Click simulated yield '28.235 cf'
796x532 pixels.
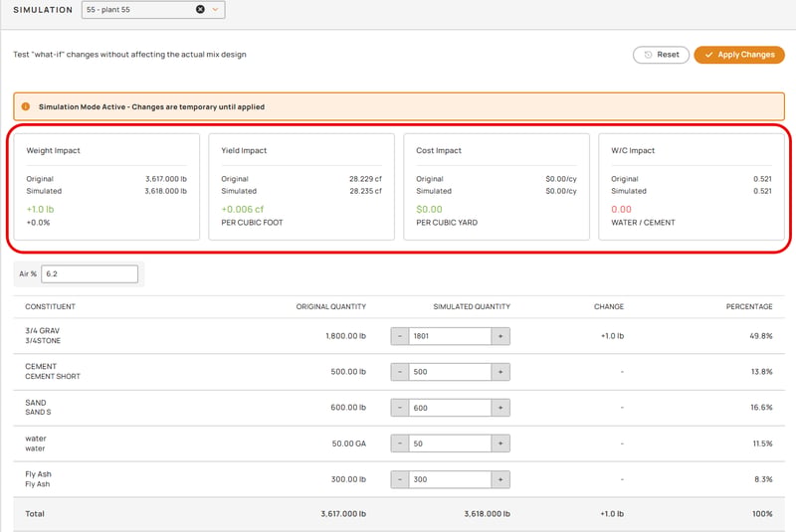[x=365, y=191]
